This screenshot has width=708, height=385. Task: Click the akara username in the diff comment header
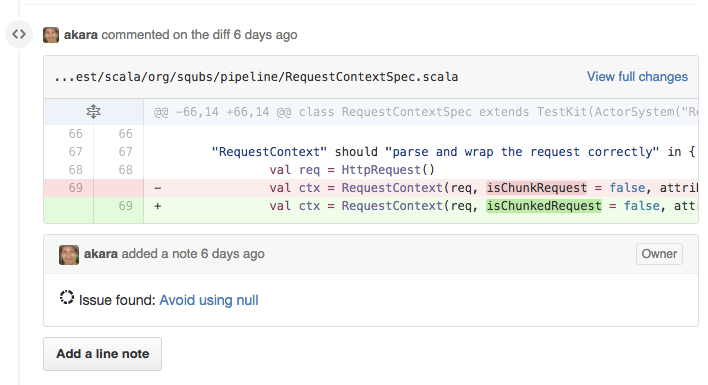coord(81,35)
